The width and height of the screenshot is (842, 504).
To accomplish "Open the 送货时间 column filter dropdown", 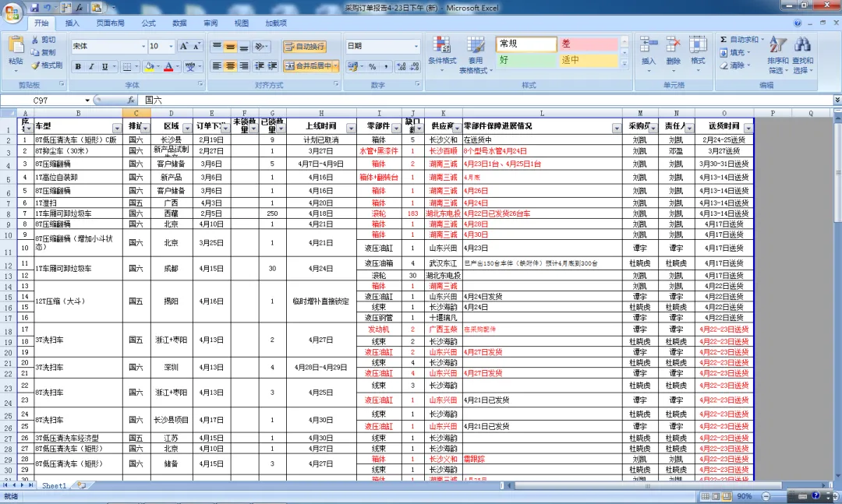I will [748, 129].
